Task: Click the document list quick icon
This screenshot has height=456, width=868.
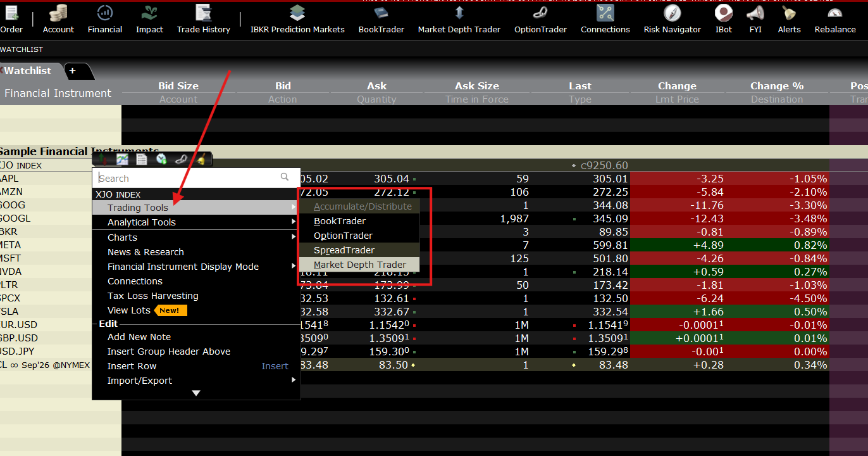Action: [142, 159]
